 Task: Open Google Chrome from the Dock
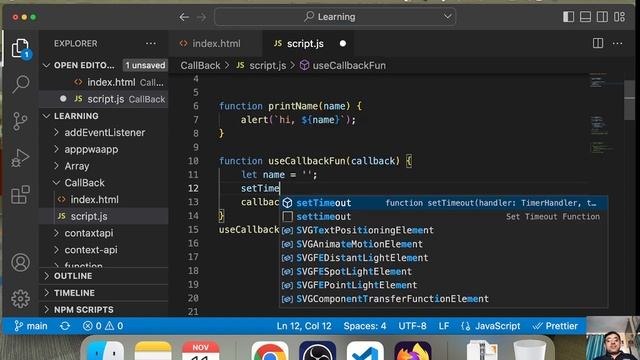point(270,351)
